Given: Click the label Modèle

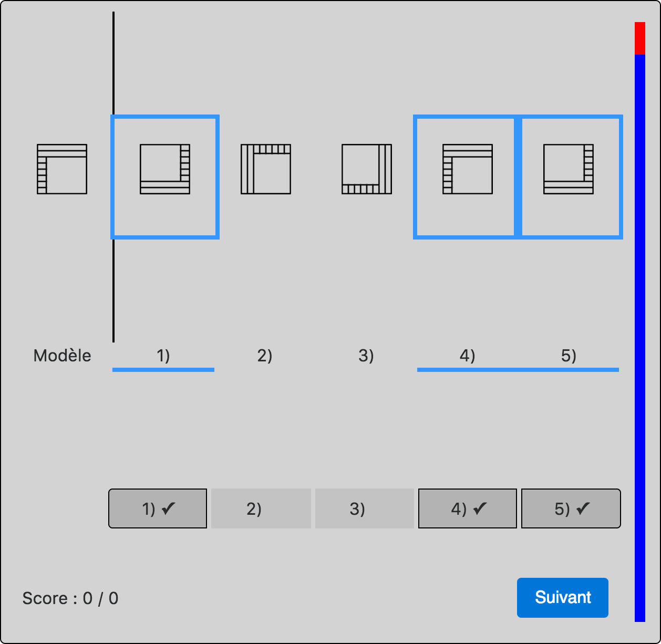Looking at the screenshot, I should [63, 356].
